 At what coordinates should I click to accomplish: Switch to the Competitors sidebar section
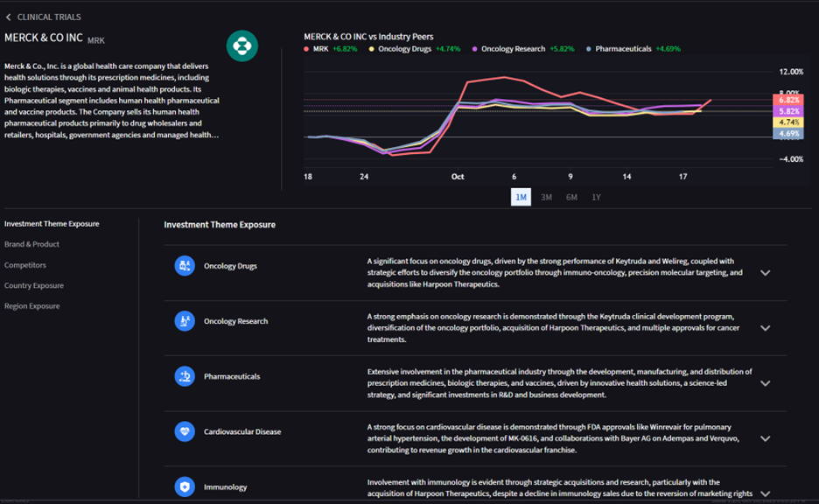click(26, 264)
